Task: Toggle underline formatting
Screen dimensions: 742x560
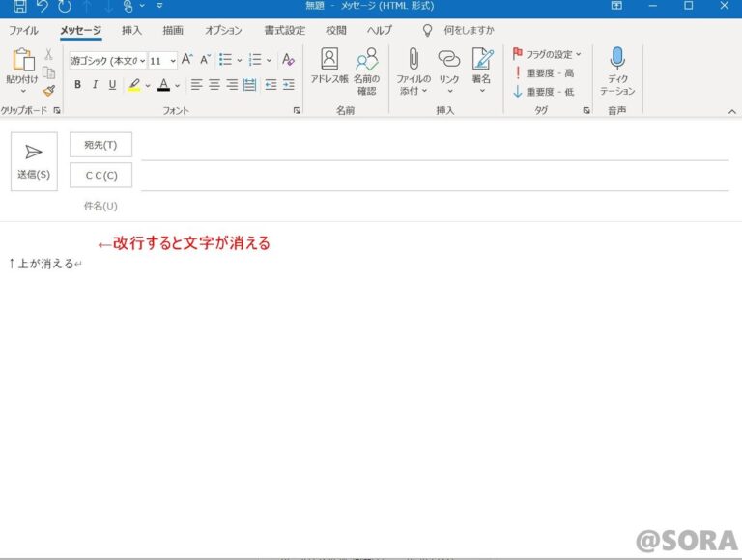Action: [112, 85]
